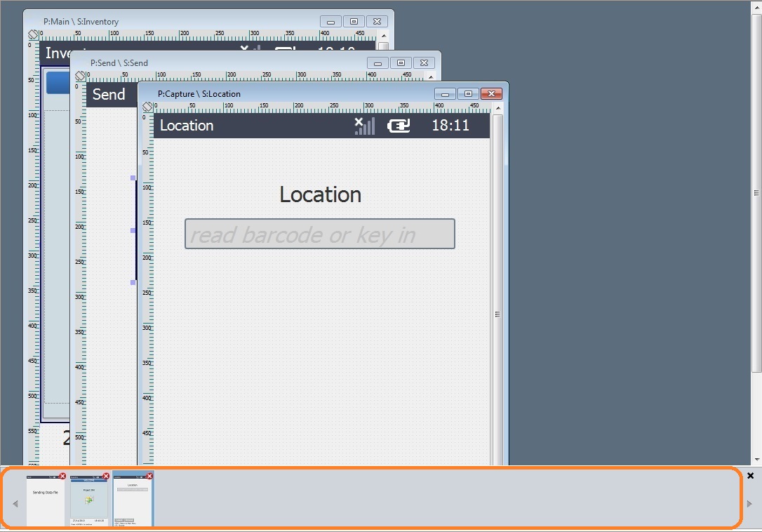The width and height of the screenshot is (762, 532).
Task: Click the rotate orientation icon in Inventory window
Action: click(33, 34)
